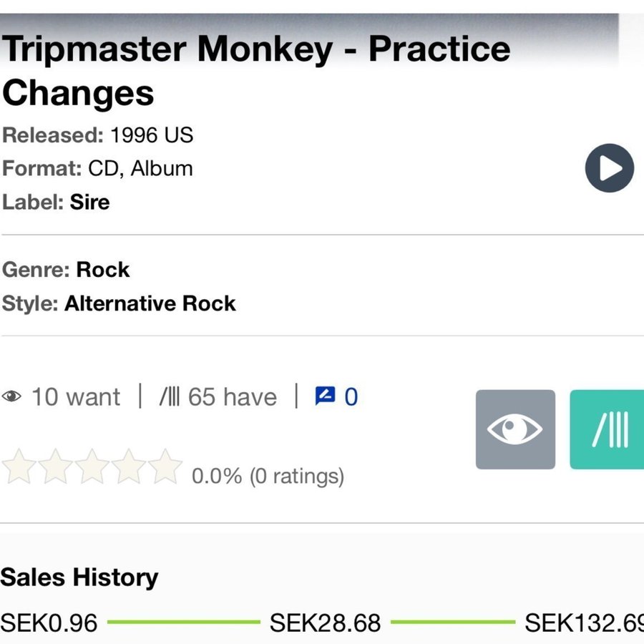The image size is (644, 644).
Task: Click the small eye icon beside want count
Action: pos(12,396)
